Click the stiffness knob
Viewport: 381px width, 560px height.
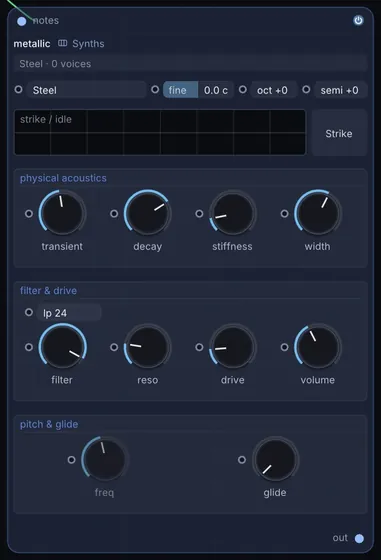pyautogui.click(x=232, y=213)
